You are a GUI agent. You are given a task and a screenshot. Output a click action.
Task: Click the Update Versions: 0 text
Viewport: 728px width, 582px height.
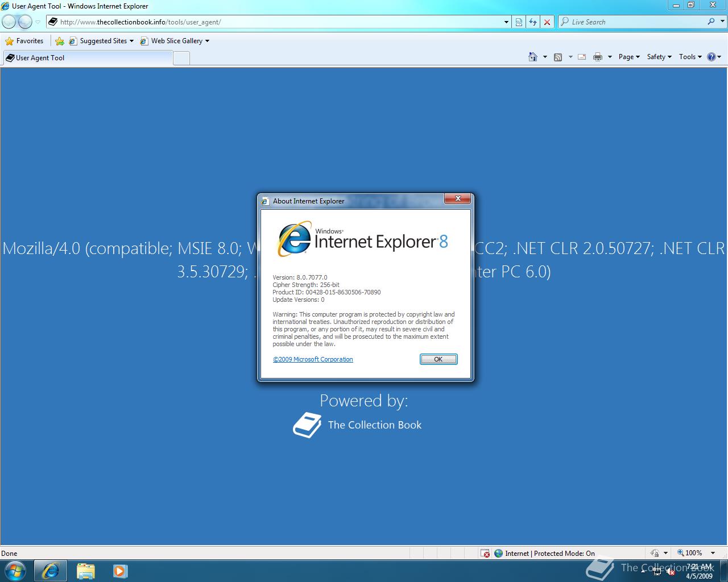[299, 300]
